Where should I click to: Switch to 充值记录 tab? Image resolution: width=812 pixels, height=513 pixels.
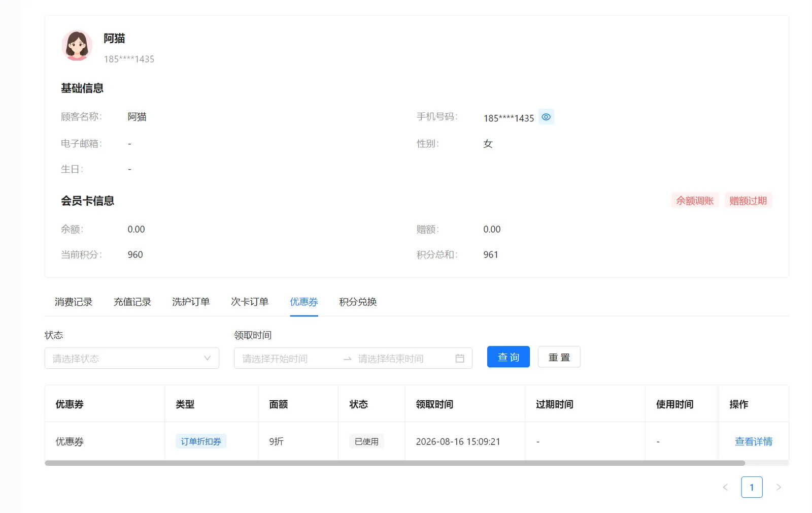132,302
